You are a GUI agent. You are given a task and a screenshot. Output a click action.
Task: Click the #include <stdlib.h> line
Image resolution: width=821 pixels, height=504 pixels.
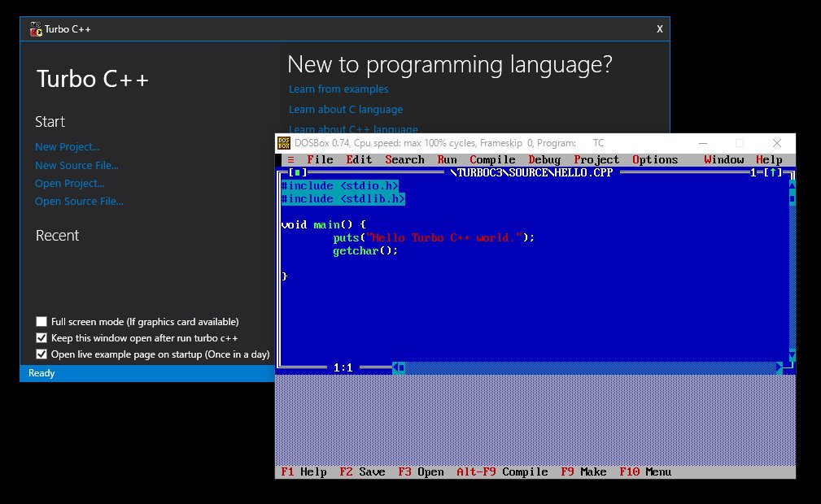pos(343,199)
